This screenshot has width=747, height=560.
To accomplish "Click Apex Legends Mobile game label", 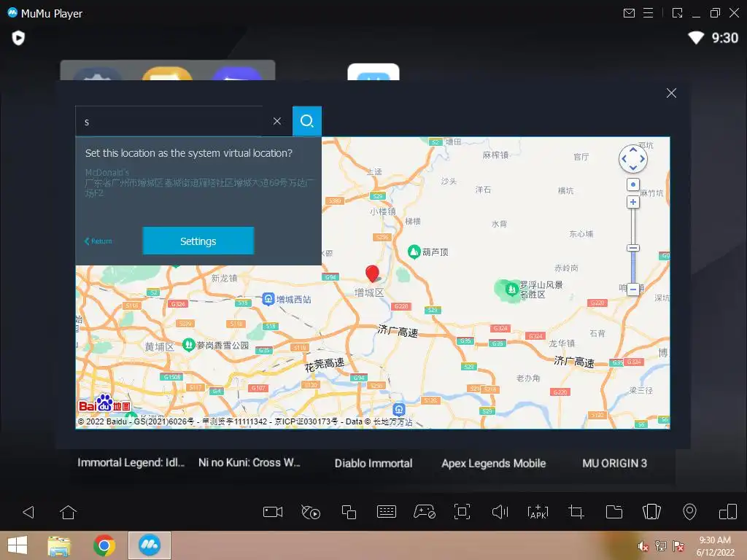I will (494, 463).
